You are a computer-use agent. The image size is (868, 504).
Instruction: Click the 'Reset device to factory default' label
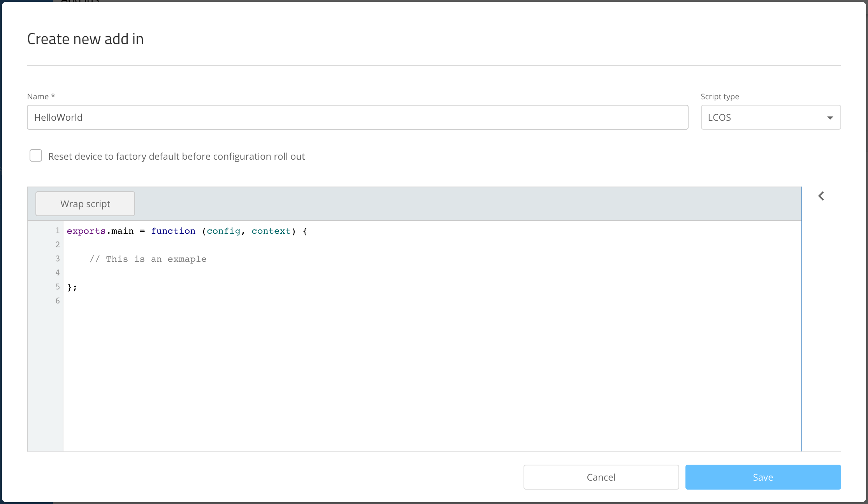tap(176, 157)
